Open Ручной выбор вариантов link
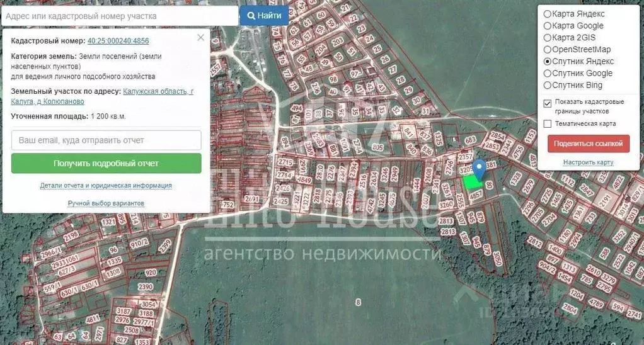 click(106, 203)
